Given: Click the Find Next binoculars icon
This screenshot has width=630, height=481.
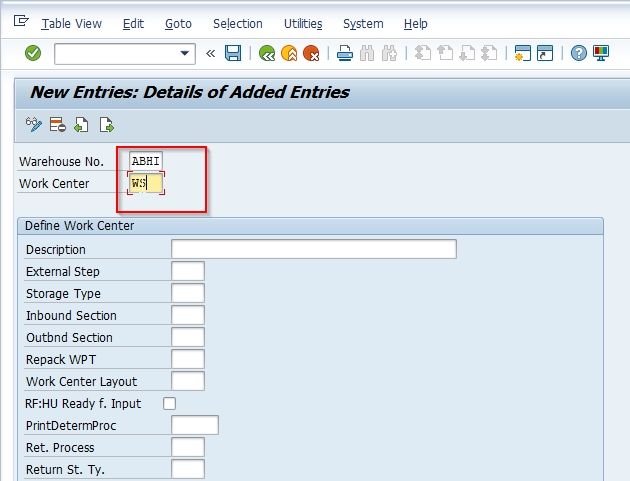Looking at the screenshot, I should click(389, 53).
